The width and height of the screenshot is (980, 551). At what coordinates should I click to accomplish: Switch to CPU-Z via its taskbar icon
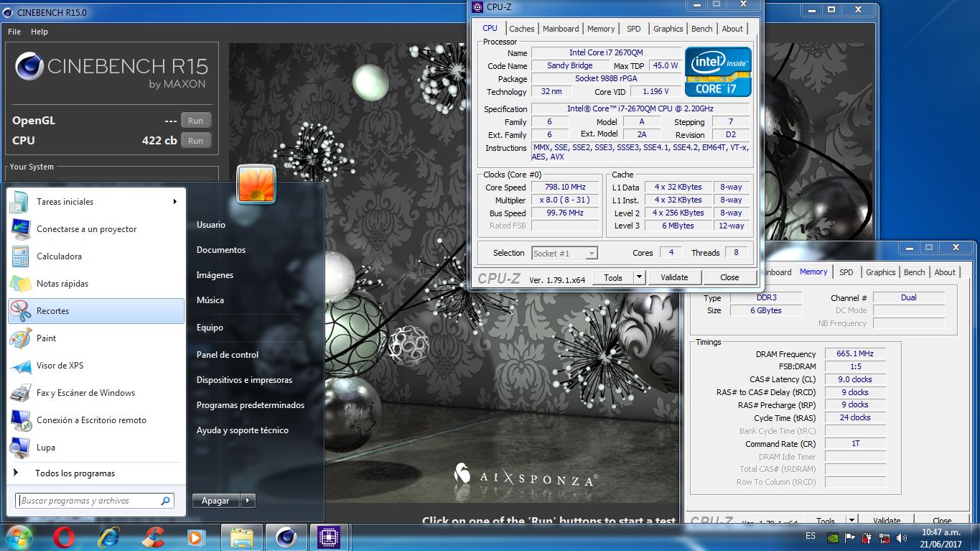coord(329,537)
